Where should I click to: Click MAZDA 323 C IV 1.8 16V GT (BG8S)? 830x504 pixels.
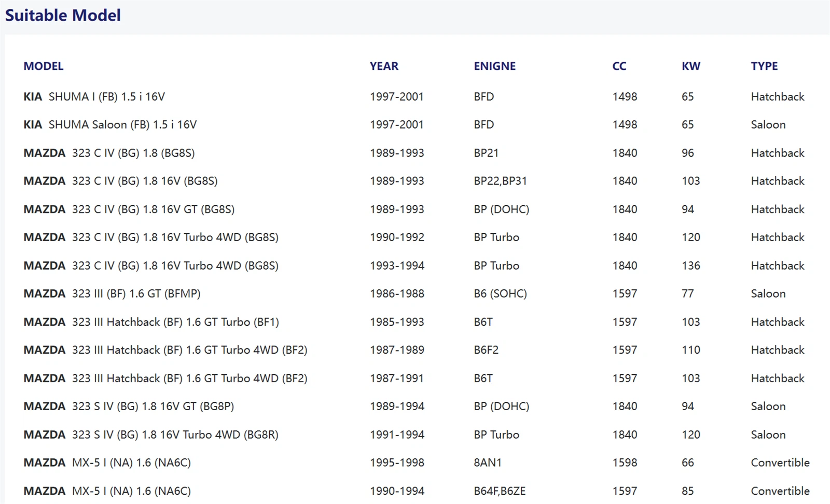(x=129, y=209)
